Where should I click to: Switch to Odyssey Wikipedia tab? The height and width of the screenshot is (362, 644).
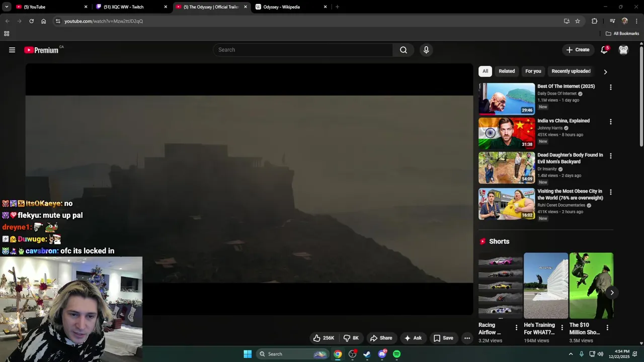[292, 7]
